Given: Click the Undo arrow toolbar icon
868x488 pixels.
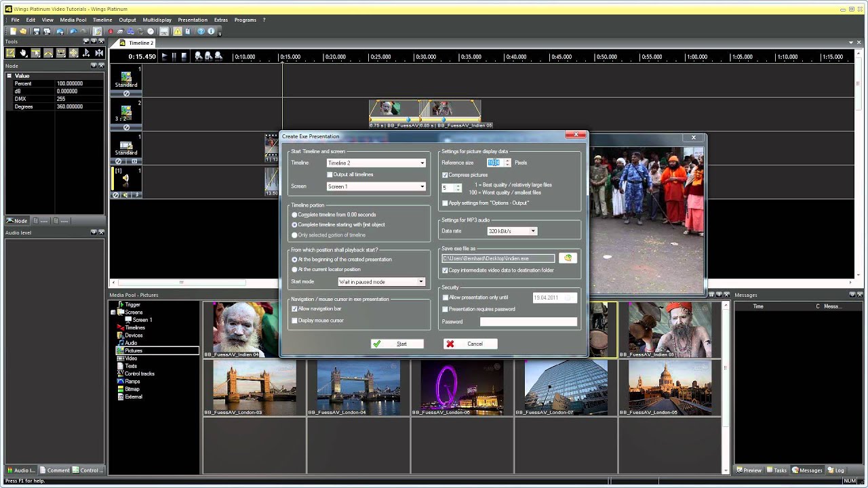Looking at the screenshot, I should 73,31.
